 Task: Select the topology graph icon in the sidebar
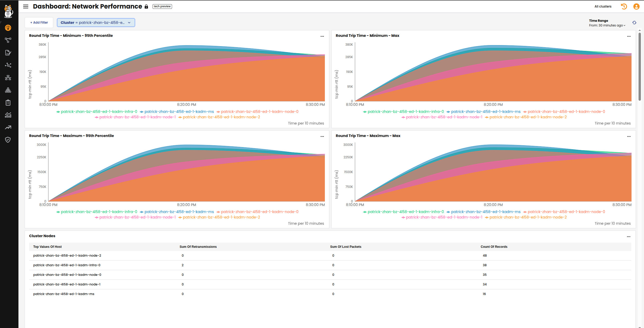point(8,40)
